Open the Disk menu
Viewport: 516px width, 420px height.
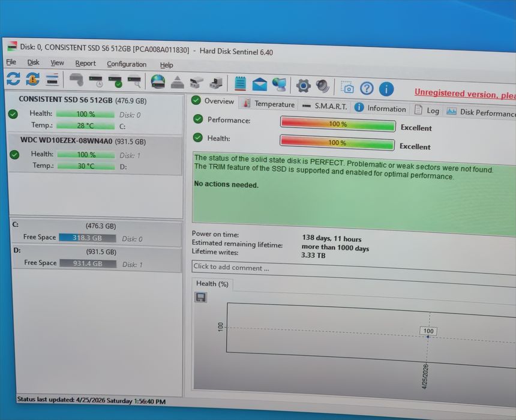(x=33, y=62)
